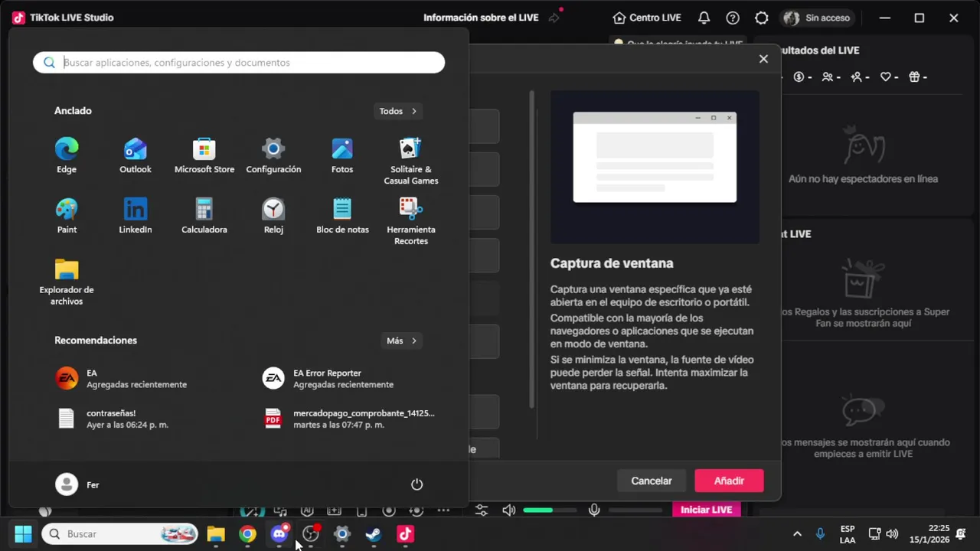Click the Start menu search field

[x=239, y=63]
